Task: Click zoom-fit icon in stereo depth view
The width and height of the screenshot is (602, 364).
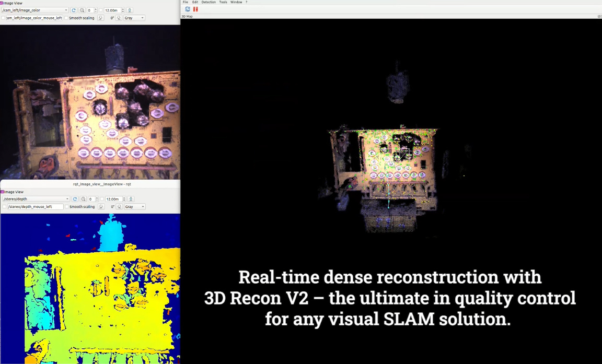Action: coord(83,199)
